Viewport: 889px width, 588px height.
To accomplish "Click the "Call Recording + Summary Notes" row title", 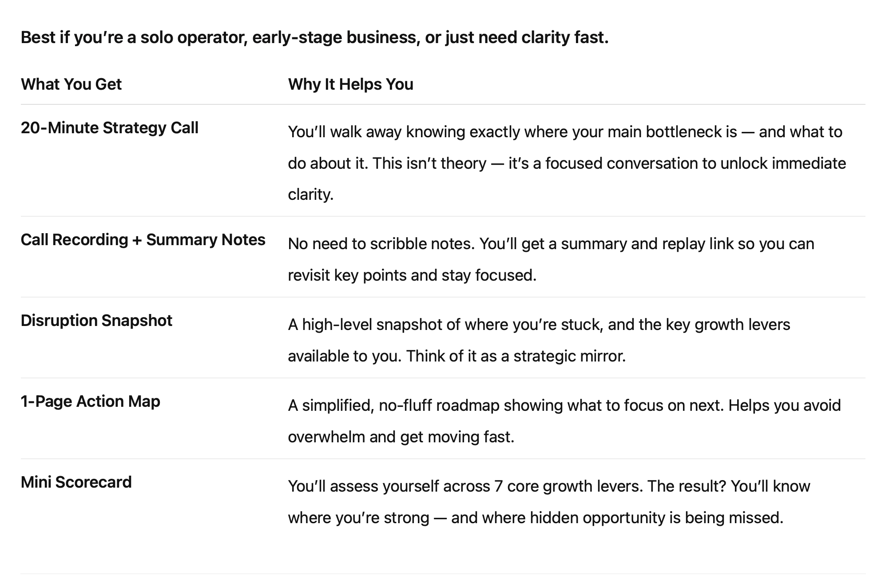I will (x=143, y=240).
